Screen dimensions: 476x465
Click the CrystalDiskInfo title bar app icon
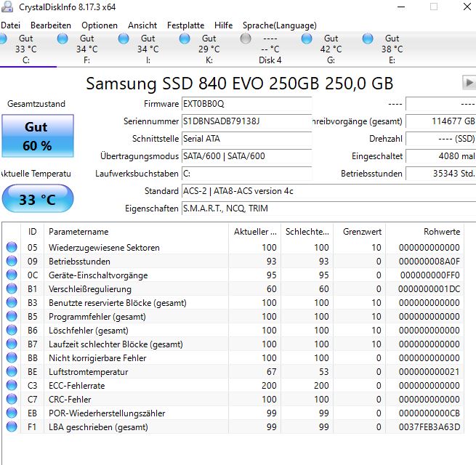(7, 7)
